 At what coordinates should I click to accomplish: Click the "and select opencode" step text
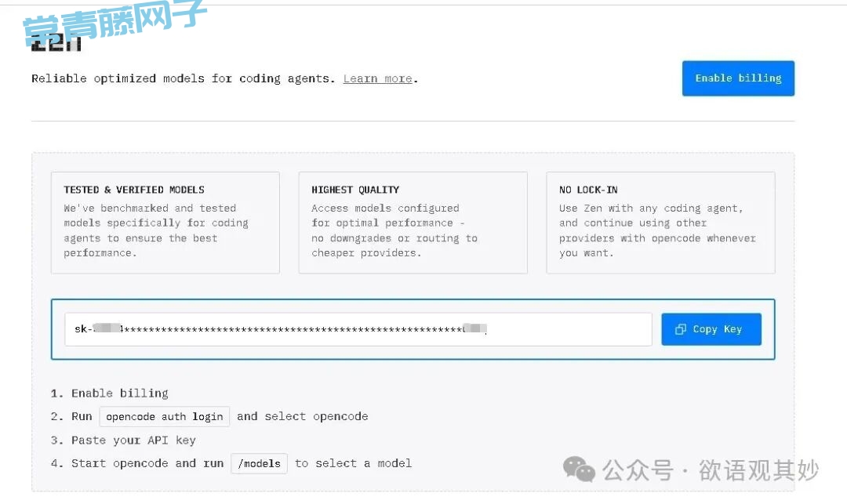302,416
